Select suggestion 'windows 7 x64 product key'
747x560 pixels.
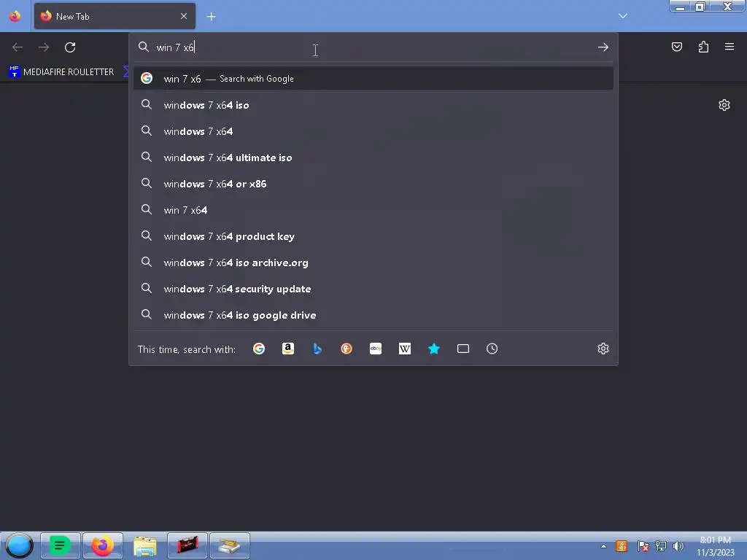(x=373, y=236)
